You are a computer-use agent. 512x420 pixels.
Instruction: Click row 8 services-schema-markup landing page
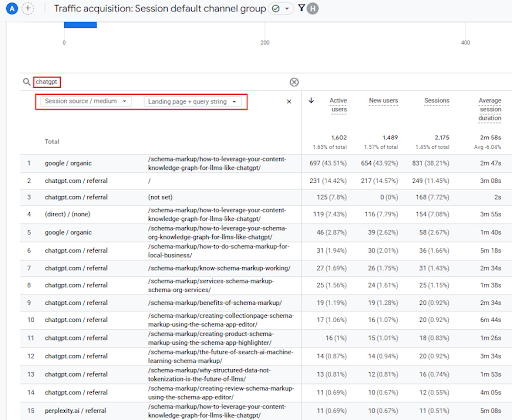click(x=211, y=285)
